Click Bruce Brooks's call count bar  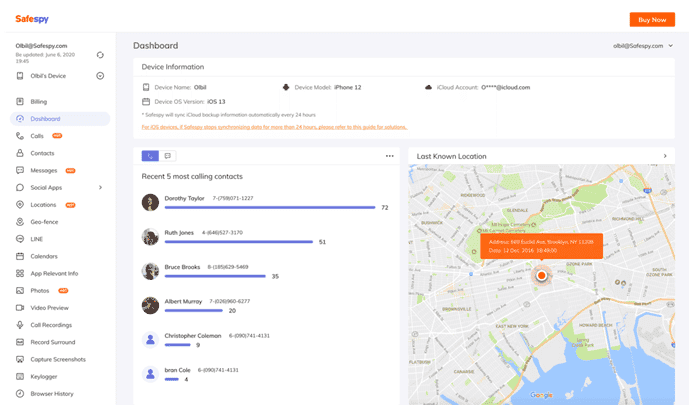215,276
